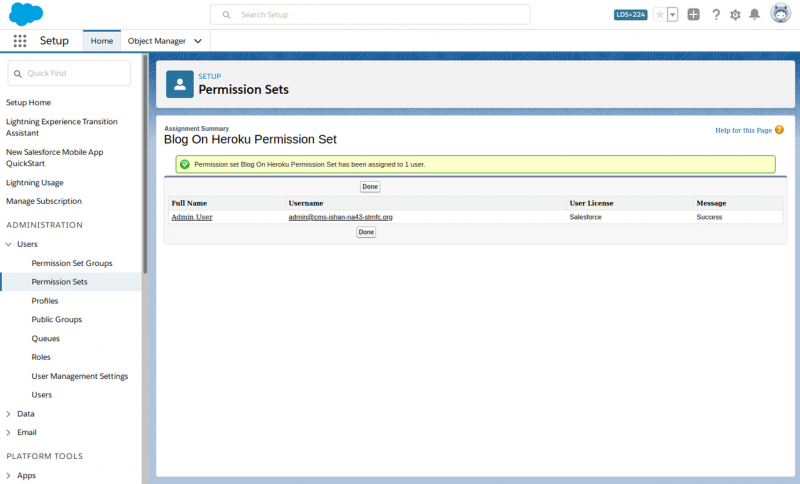Click the Quick Find magnifier icon
Image resolution: width=800 pixels, height=484 pixels.
point(18,74)
